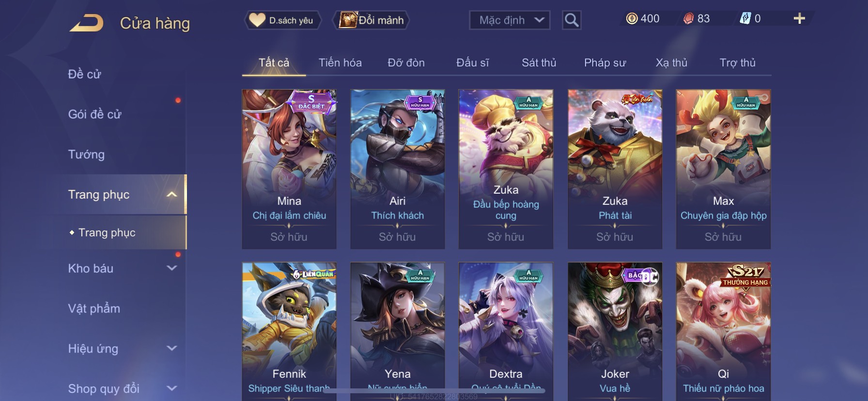Expand the Kho báu sidebar section

(x=171, y=268)
